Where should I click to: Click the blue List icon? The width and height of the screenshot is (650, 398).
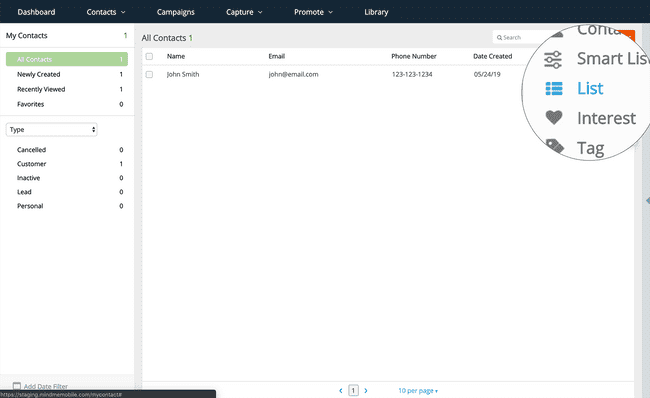(554, 89)
